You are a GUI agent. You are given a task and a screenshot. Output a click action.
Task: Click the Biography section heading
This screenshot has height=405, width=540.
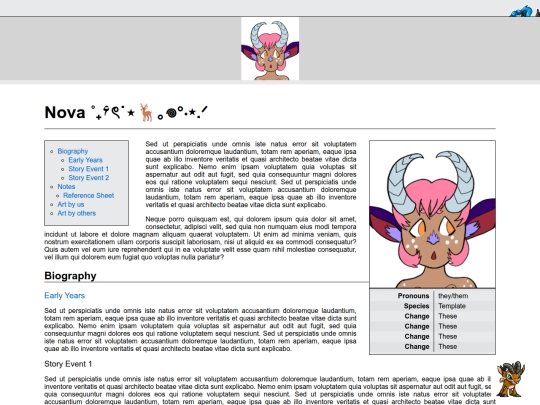coord(70,276)
